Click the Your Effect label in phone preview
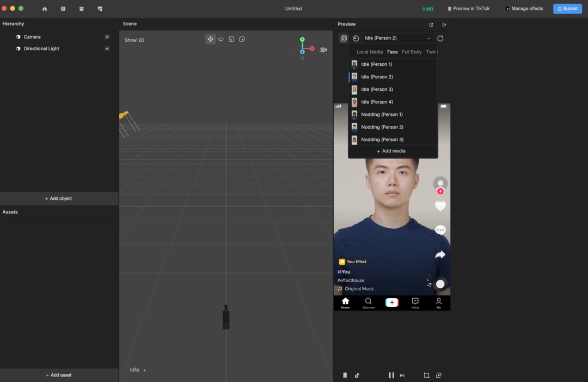 coord(353,262)
